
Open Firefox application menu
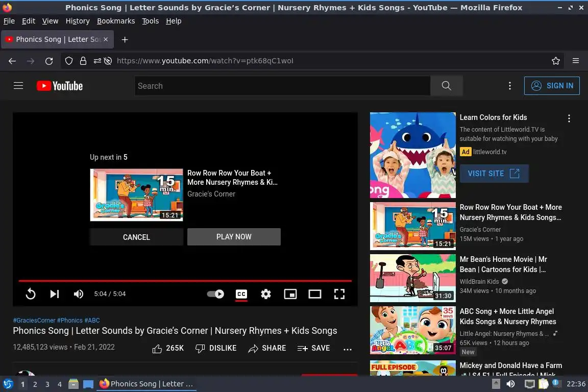(576, 61)
